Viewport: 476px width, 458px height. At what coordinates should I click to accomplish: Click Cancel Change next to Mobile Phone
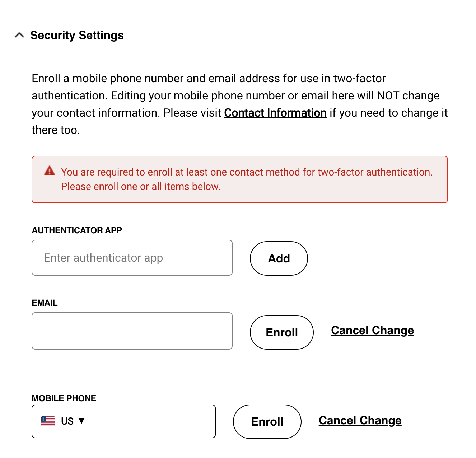360,420
